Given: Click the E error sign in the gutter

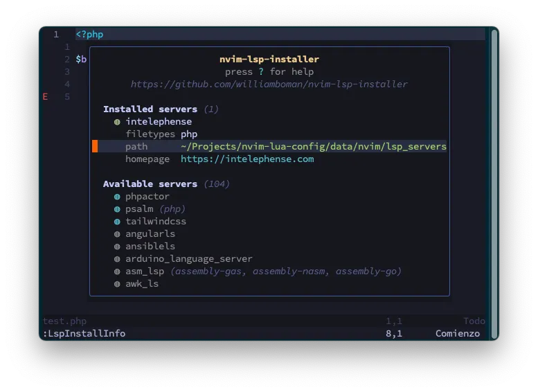Looking at the screenshot, I should tap(45, 97).
